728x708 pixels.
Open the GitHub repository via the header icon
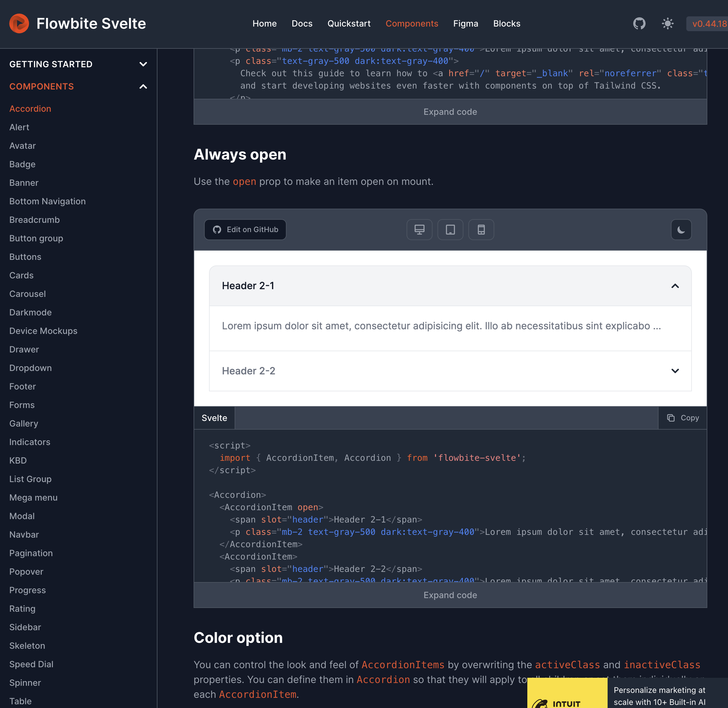coord(639,23)
